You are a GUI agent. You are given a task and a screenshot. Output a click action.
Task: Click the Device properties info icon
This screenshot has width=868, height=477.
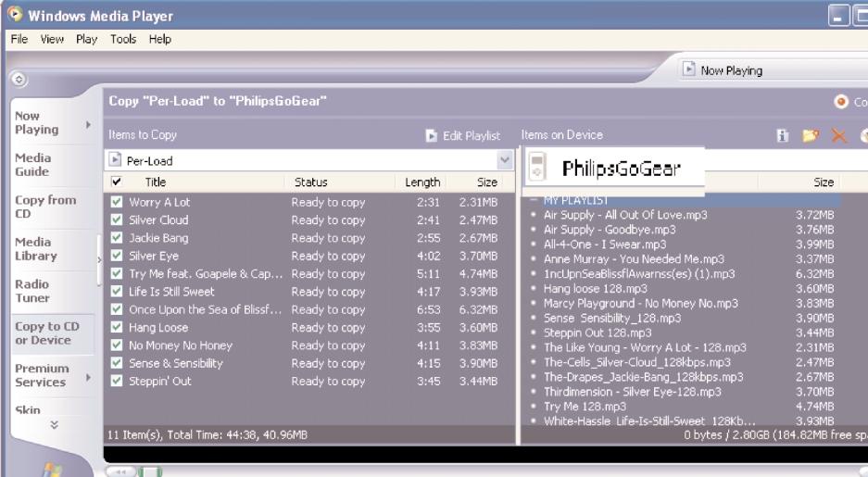coord(782,135)
